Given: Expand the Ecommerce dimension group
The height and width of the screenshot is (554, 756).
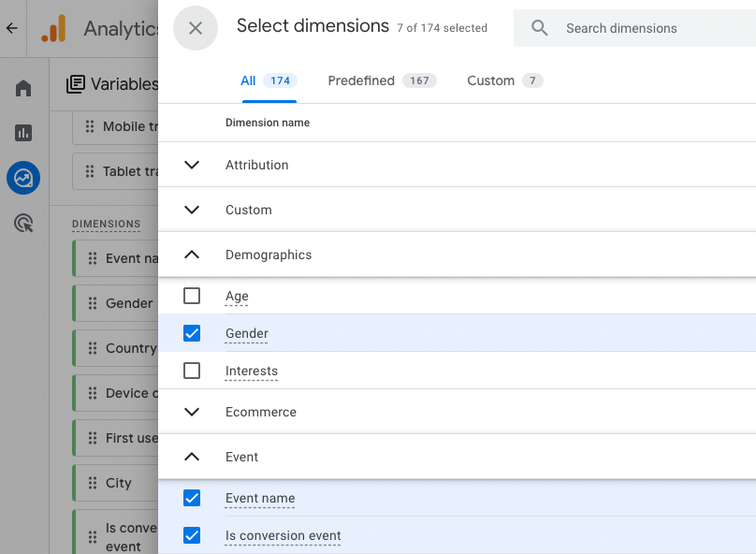Looking at the screenshot, I should 192,412.
